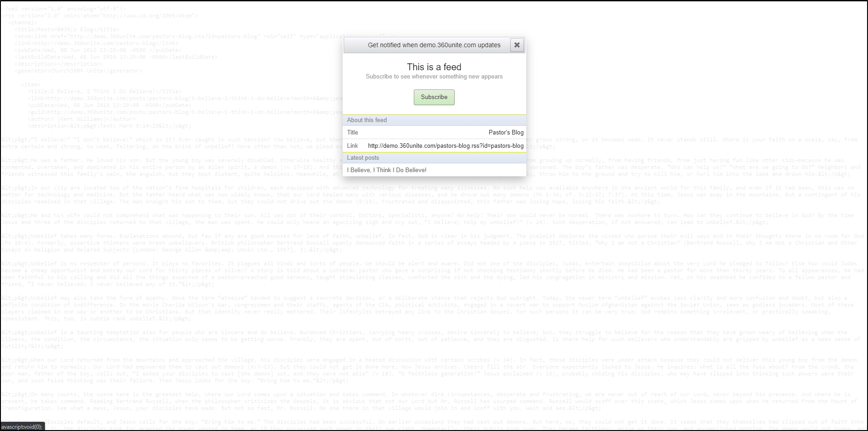
Task: Click the 'Text: Mark 9:14-29' description line
Action: pos(109,126)
